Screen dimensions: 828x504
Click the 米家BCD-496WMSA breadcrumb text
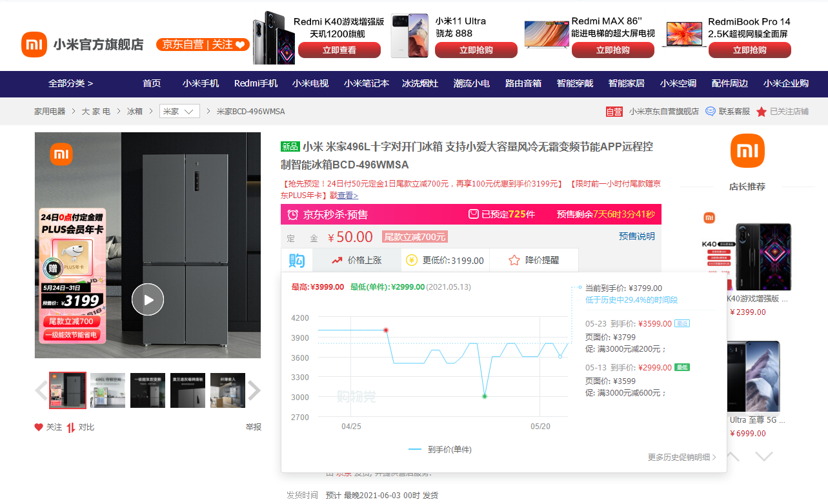(x=250, y=112)
